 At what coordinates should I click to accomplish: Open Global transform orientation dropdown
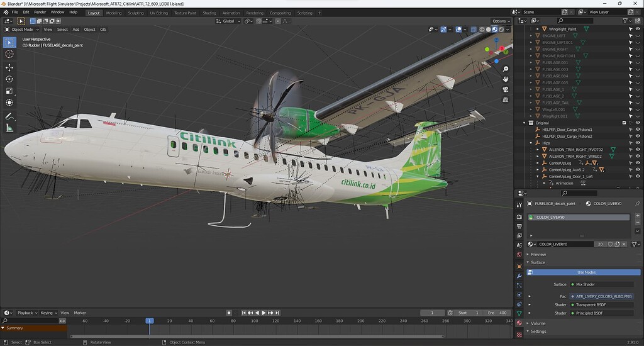(x=228, y=21)
